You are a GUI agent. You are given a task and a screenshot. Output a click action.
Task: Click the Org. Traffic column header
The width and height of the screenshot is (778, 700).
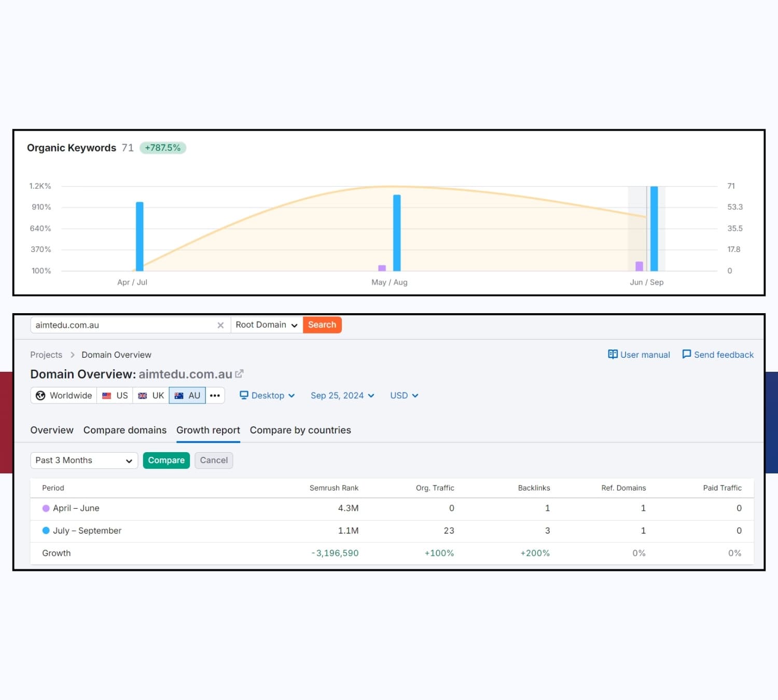tap(435, 488)
